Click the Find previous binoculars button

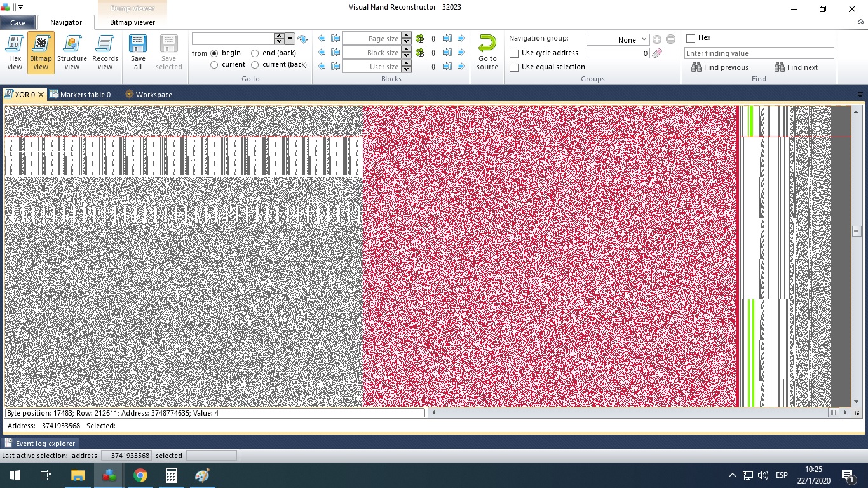click(x=720, y=67)
